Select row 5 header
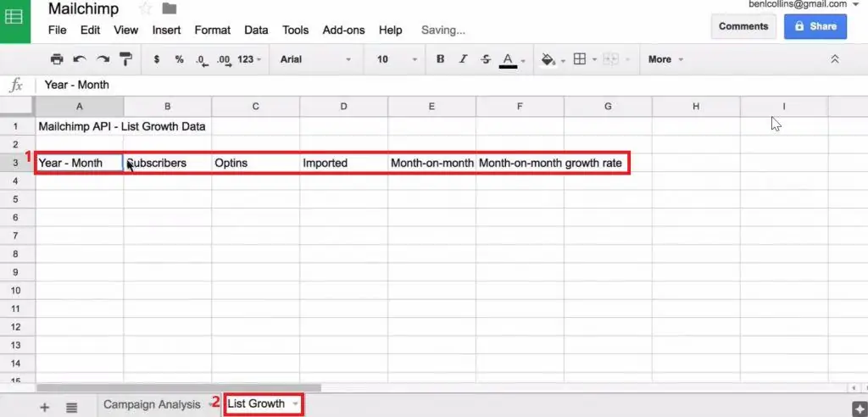 pyautogui.click(x=15, y=199)
